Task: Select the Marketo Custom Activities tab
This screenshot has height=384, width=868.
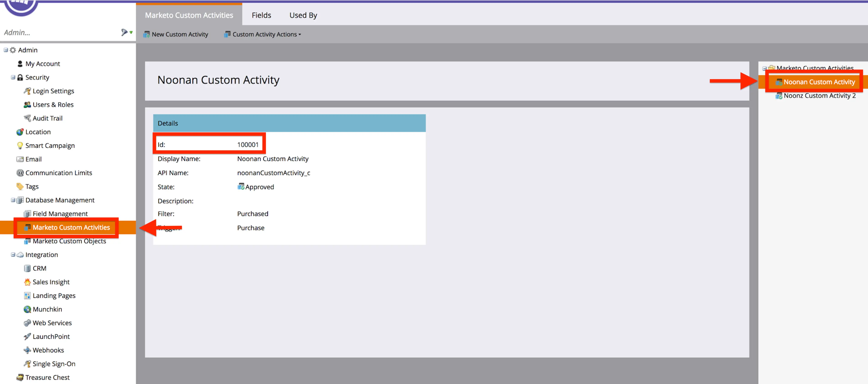Action: click(x=189, y=15)
